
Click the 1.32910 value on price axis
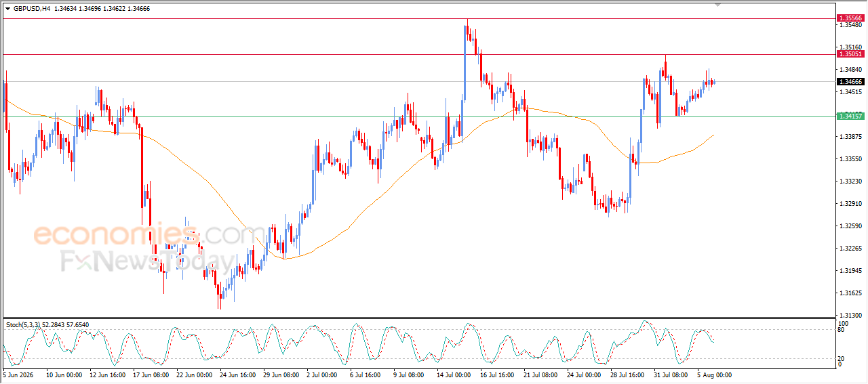pyautogui.click(x=850, y=204)
